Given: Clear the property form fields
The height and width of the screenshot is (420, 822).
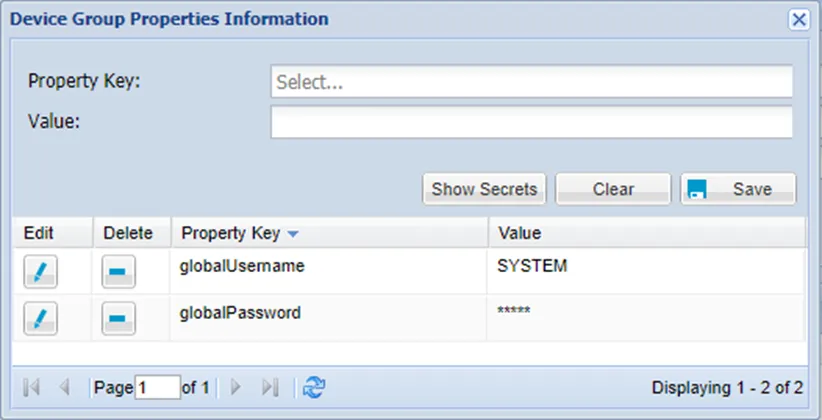Looking at the screenshot, I should [x=613, y=189].
